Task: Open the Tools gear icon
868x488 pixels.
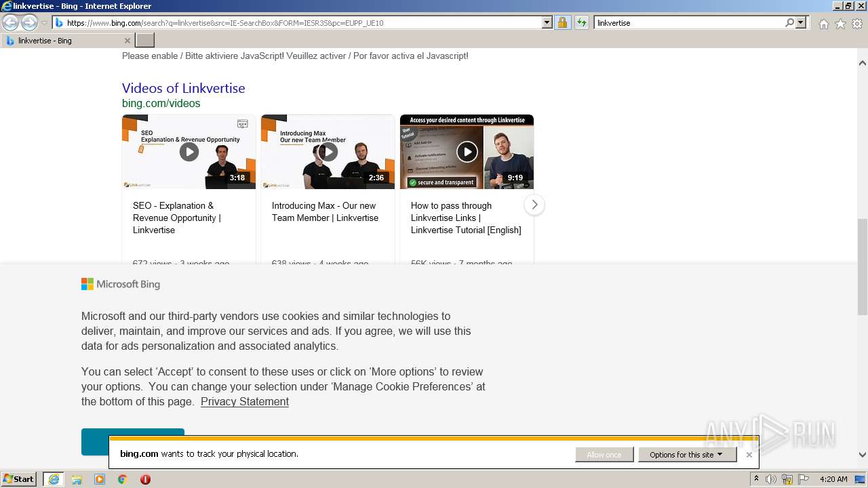Action: tap(857, 24)
